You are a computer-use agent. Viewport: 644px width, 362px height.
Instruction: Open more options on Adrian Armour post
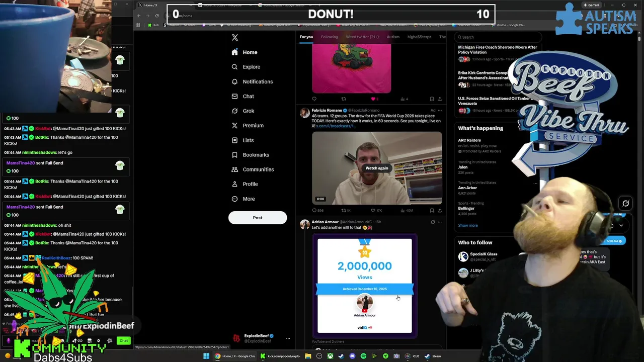tap(440, 222)
